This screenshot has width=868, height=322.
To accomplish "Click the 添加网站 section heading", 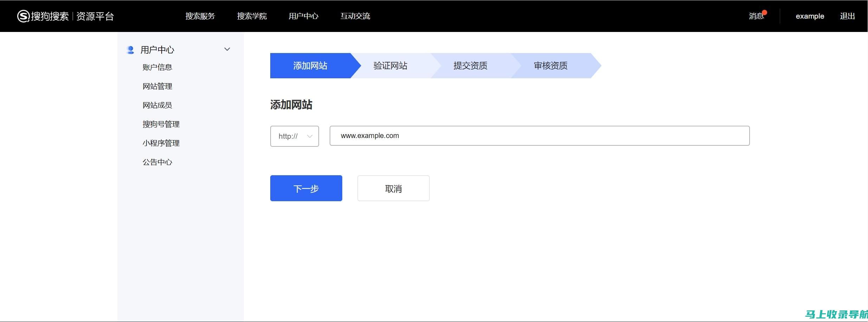I will coord(291,105).
